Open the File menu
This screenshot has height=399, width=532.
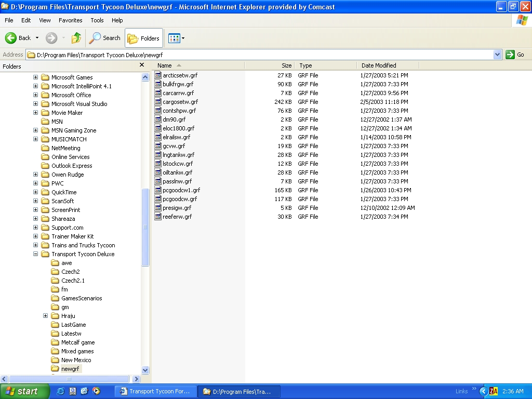tap(9, 20)
